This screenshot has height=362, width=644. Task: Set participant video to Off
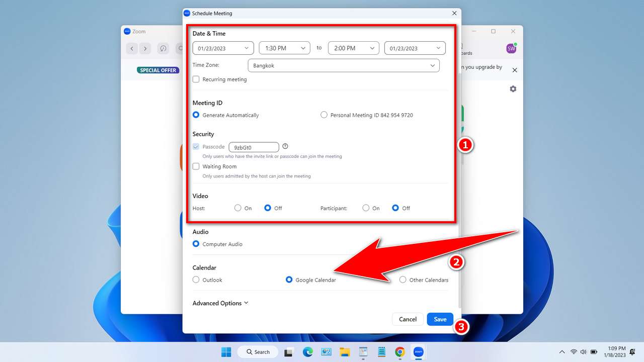click(x=396, y=208)
